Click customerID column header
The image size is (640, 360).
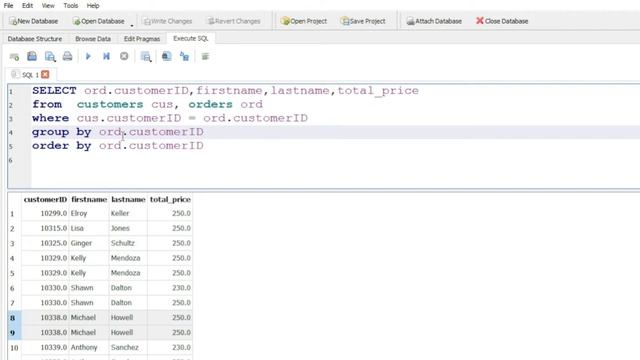pos(45,200)
